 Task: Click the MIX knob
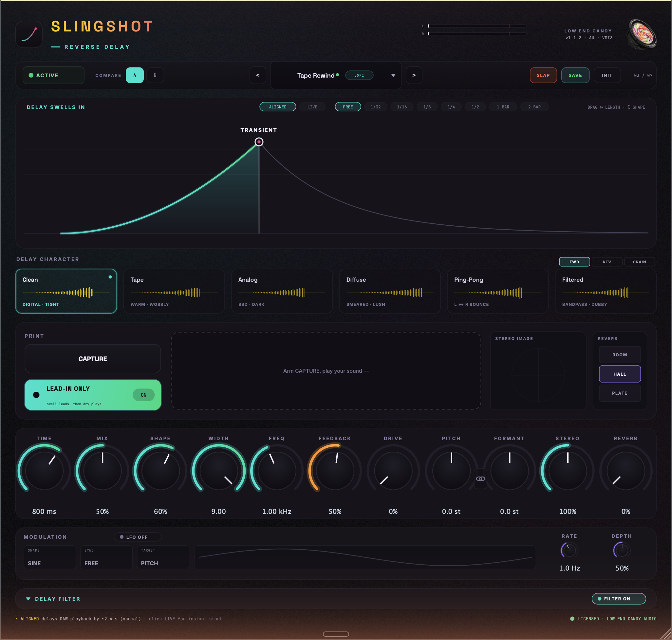click(x=102, y=470)
